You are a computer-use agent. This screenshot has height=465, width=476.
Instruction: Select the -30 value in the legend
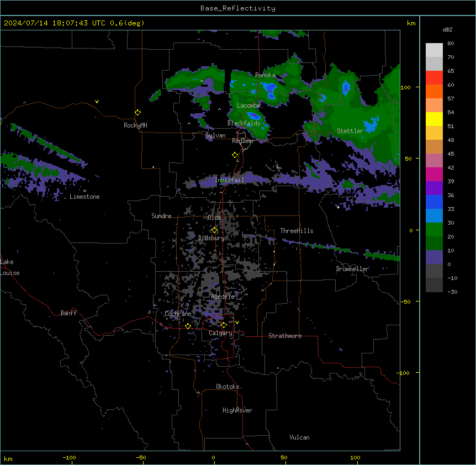[x=452, y=292]
